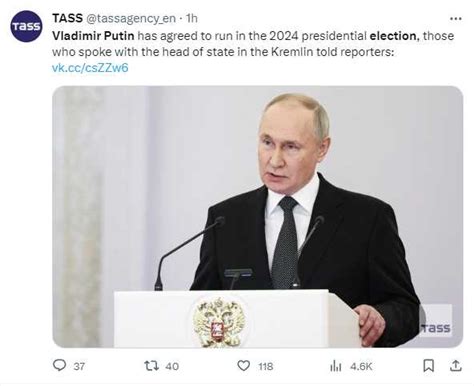Click bold word election in post
Viewport: 474px width, 386px height.
pyautogui.click(x=394, y=36)
